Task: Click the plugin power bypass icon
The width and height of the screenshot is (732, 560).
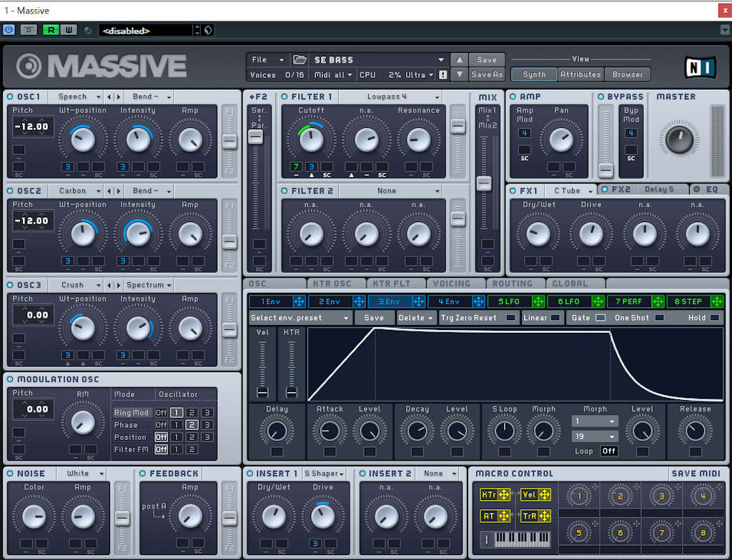Action: (x=9, y=30)
